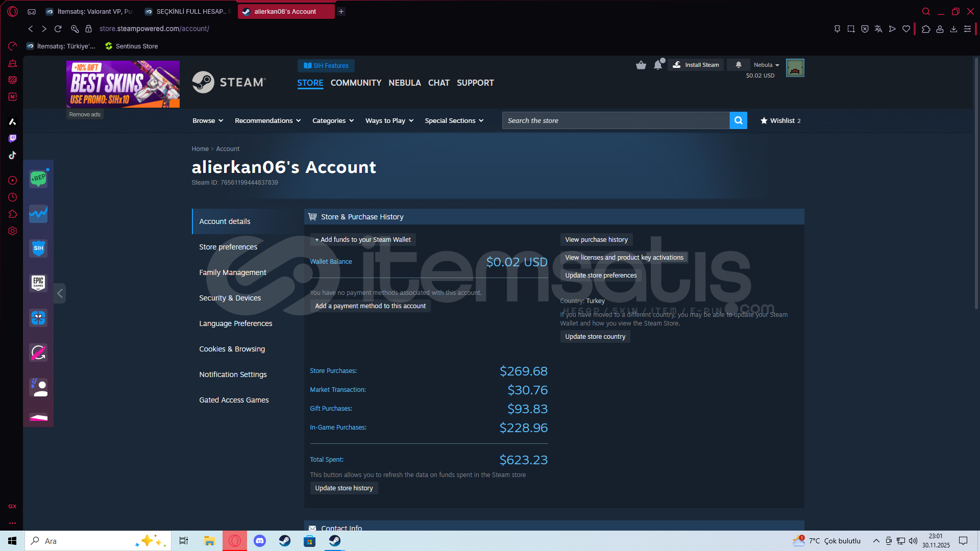Open the Nebula account dropdown

pyautogui.click(x=766, y=65)
